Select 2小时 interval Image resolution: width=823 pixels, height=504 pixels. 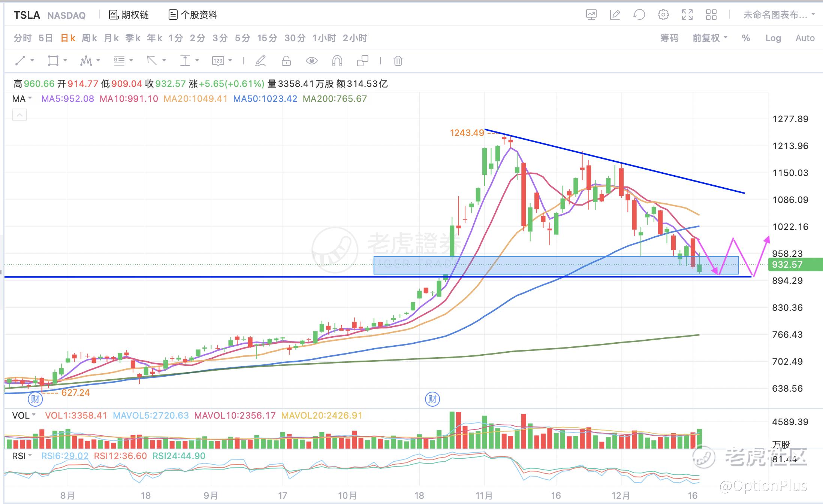tap(355, 38)
